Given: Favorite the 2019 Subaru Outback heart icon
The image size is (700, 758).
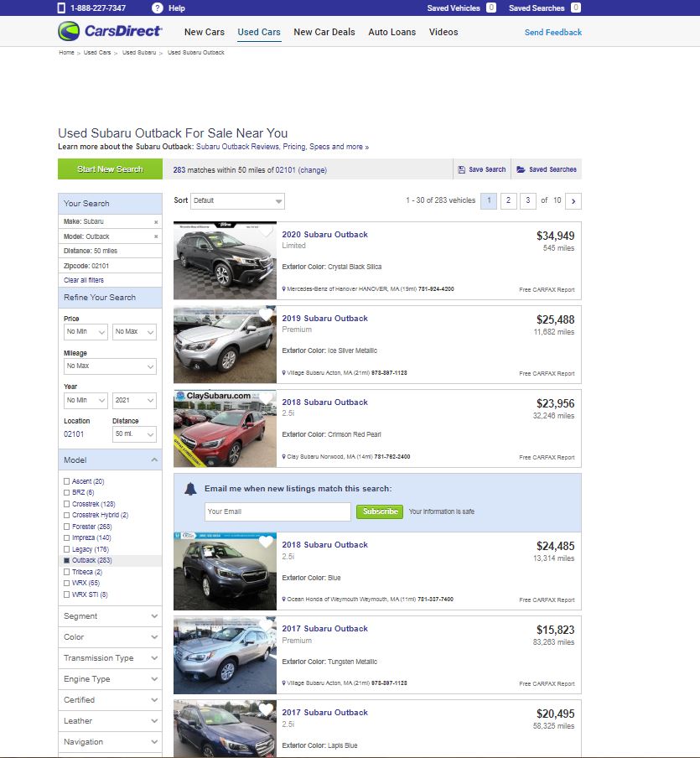Looking at the screenshot, I should pyautogui.click(x=266, y=314).
